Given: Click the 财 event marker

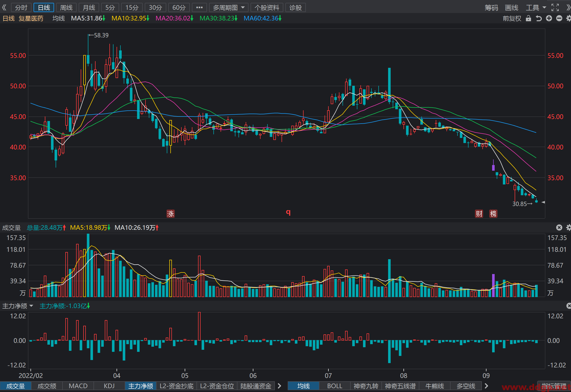Looking at the screenshot, I should 479,214.
